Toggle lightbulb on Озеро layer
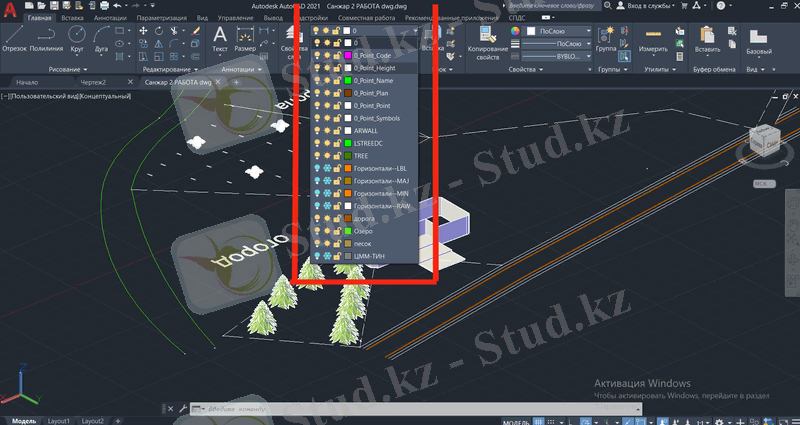Image resolution: width=800 pixels, height=425 pixels. (316, 231)
